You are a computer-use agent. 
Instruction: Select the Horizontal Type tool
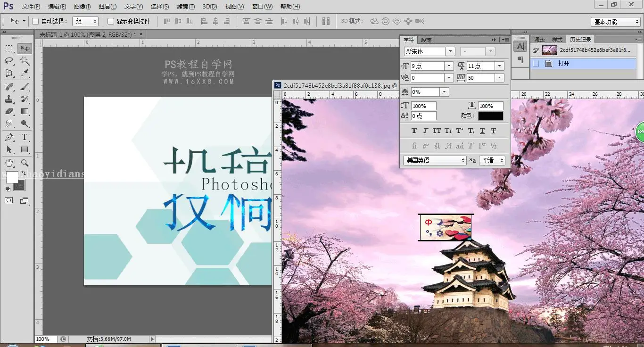click(25, 137)
